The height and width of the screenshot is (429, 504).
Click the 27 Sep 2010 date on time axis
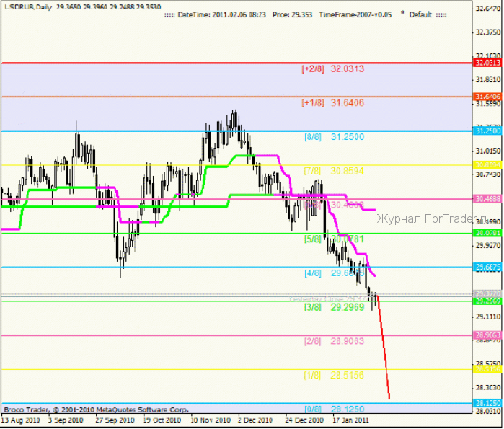(115, 420)
